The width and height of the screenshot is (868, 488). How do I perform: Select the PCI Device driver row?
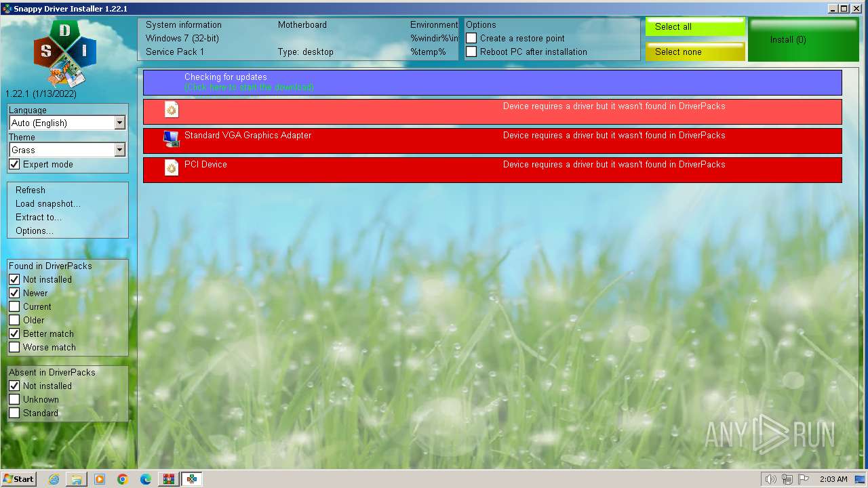pyautogui.click(x=492, y=170)
